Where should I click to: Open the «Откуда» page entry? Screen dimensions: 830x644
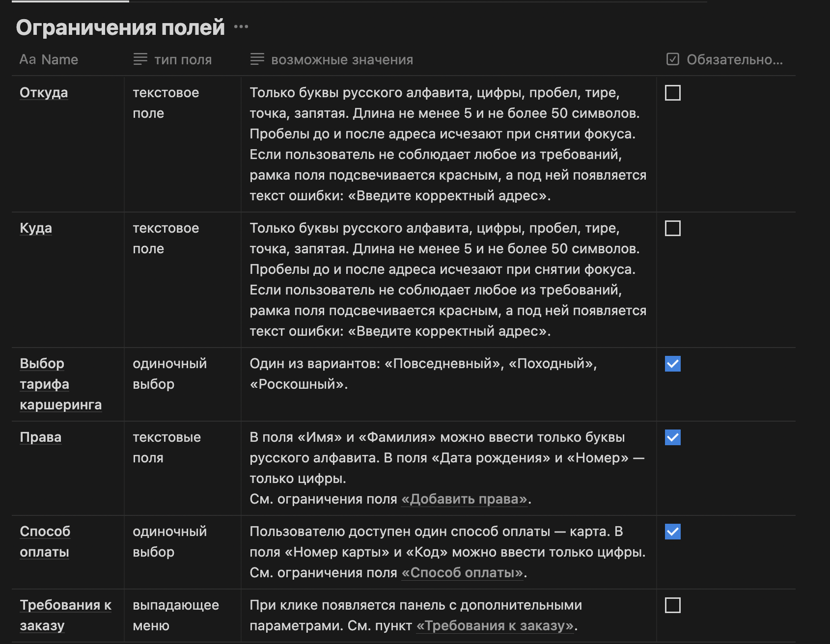[43, 93]
